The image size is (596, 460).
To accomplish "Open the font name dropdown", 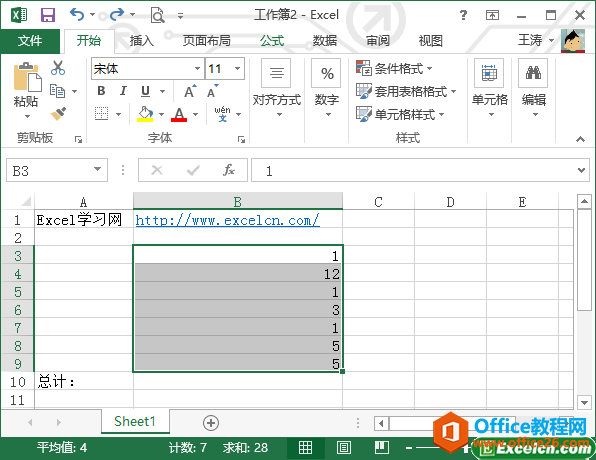I will pos(197,68).
